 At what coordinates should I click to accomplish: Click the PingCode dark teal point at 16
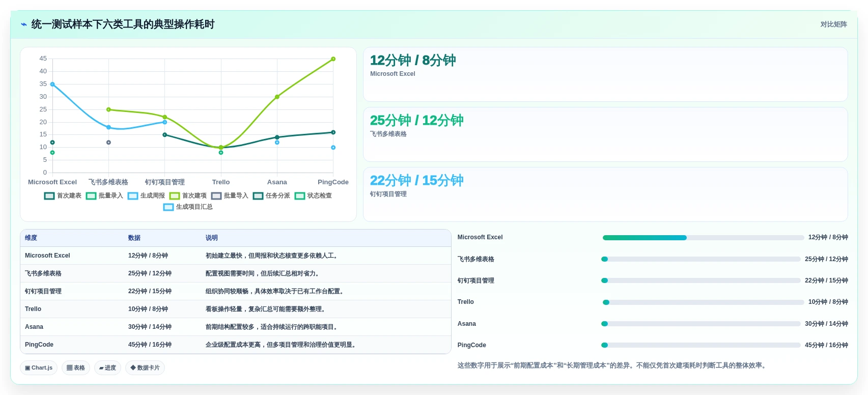pos(333,132)
